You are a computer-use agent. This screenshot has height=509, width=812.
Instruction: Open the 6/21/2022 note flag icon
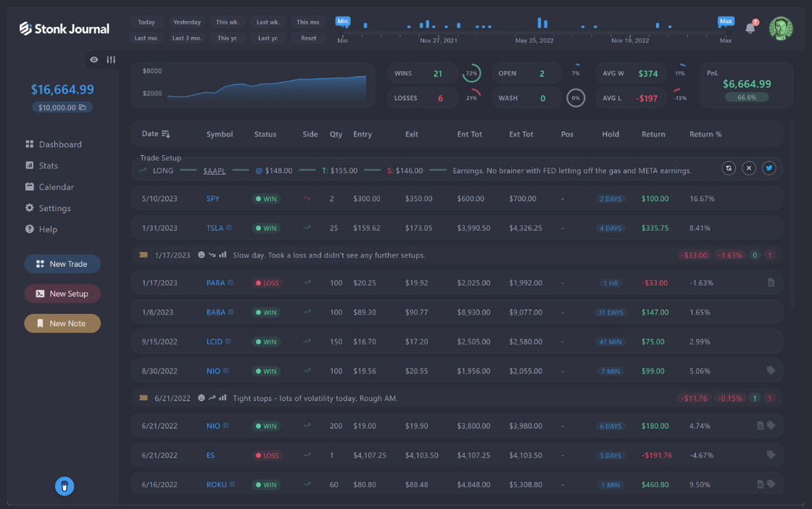tap(144, 397)
